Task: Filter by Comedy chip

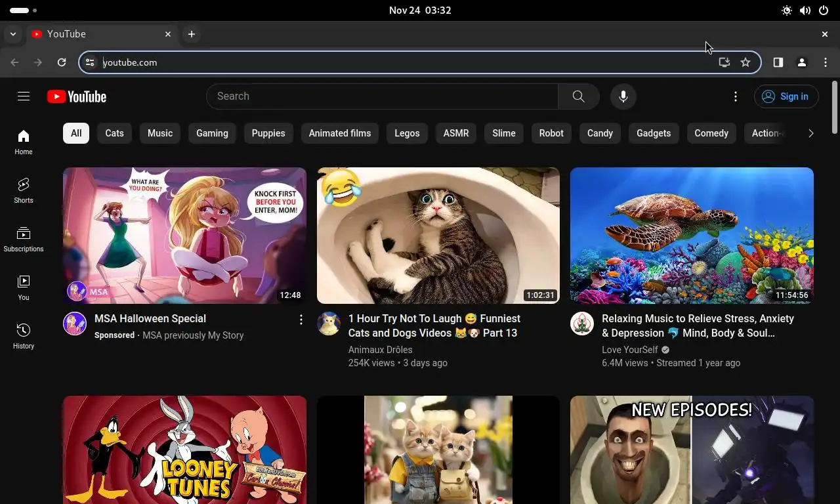Action: [x=711, y=133]
